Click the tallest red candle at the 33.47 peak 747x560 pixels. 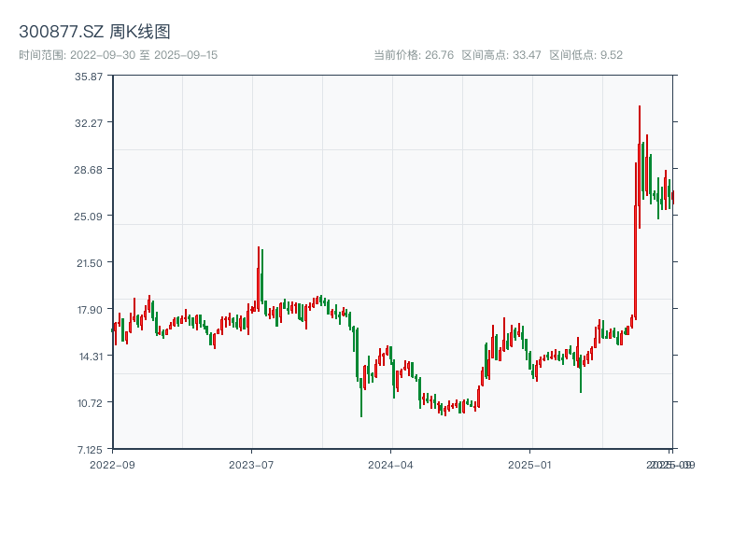(640, 167)
